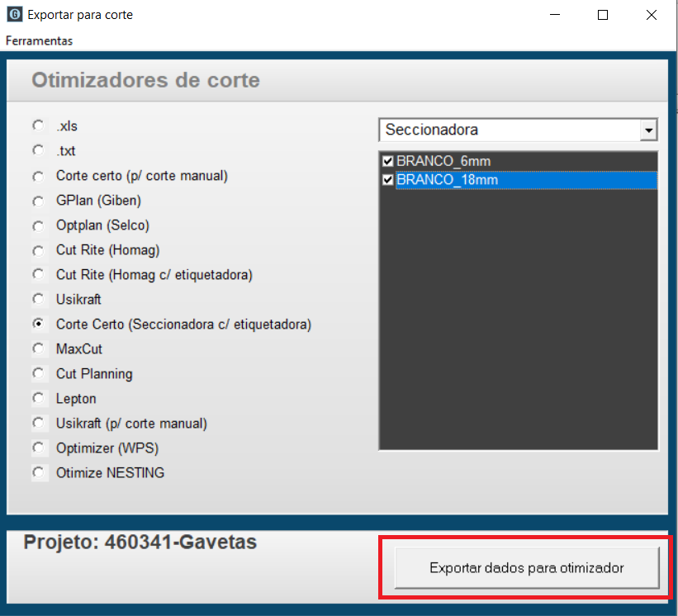Select the Cut Planning option
Screen dimensions: 678x616
tap(39, 372)
